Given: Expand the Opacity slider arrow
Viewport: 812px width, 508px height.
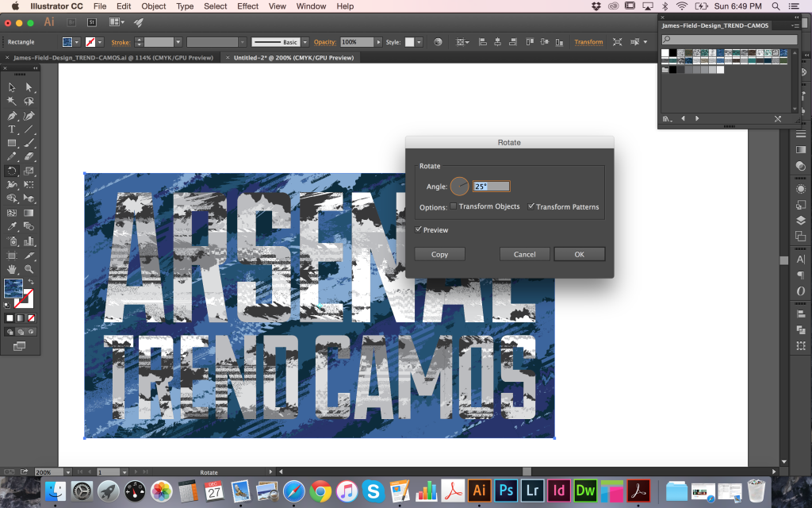Looking at the screenshot, I should coord(378,42).
